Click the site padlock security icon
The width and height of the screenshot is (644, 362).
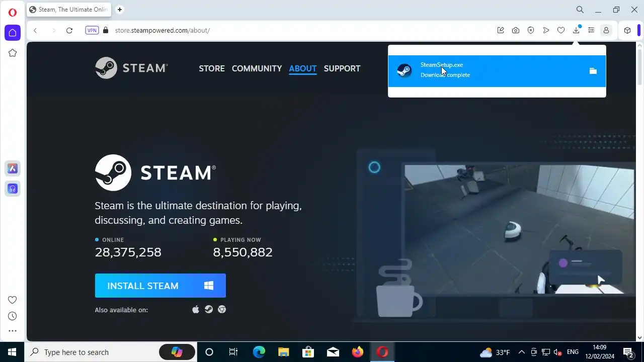106,30
